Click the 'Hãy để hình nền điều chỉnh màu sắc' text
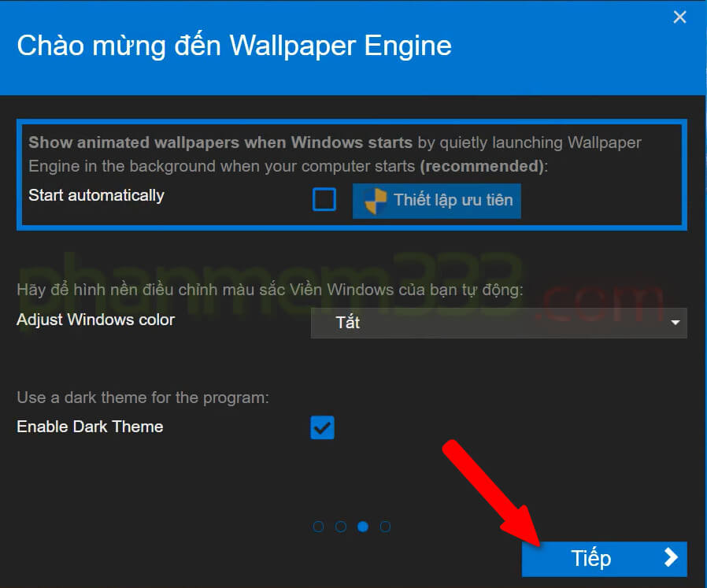This screenshot has height=588, width=707. 150,290
